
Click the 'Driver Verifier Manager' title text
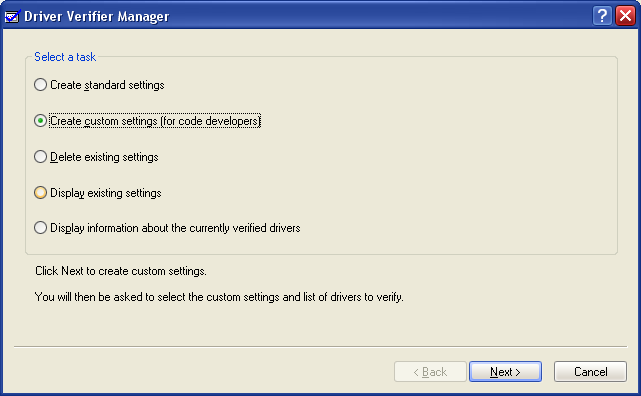[x=96, y=16]
